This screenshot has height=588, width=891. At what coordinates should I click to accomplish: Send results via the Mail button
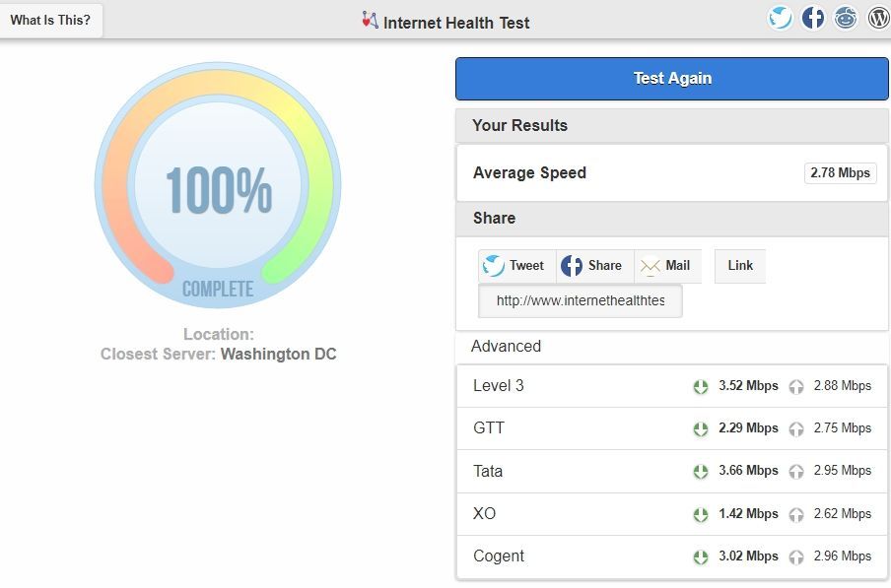(668, 265)
